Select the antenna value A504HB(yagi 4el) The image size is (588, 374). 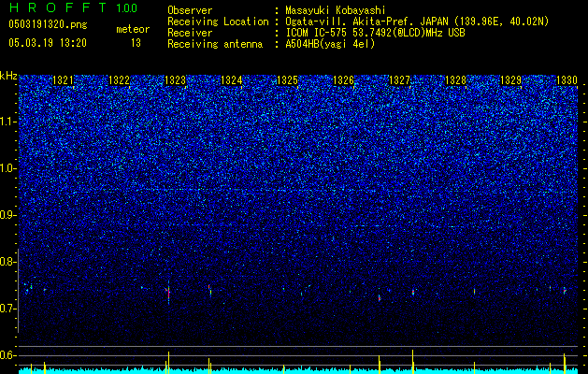tap(330, 44)
